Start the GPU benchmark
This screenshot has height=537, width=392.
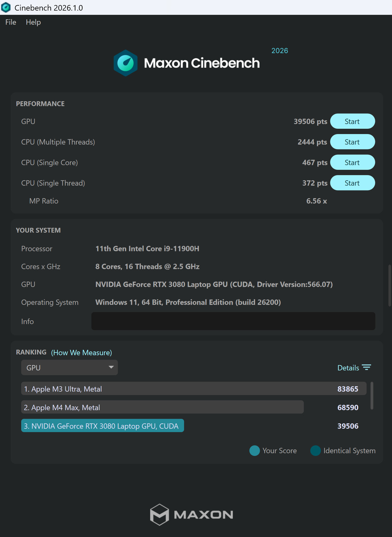[352, 121]
